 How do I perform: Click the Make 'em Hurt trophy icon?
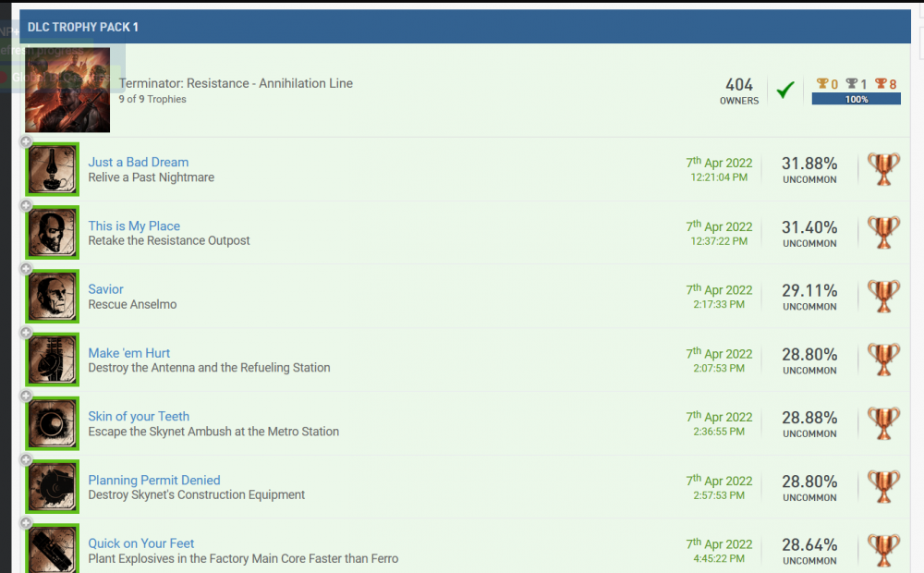coord(53,360)
